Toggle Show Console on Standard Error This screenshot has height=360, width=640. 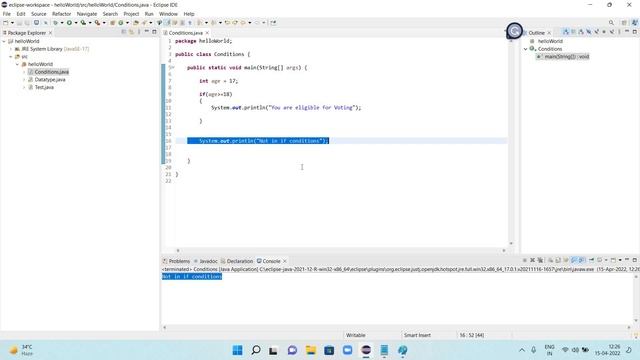click(x=582, y=260)
